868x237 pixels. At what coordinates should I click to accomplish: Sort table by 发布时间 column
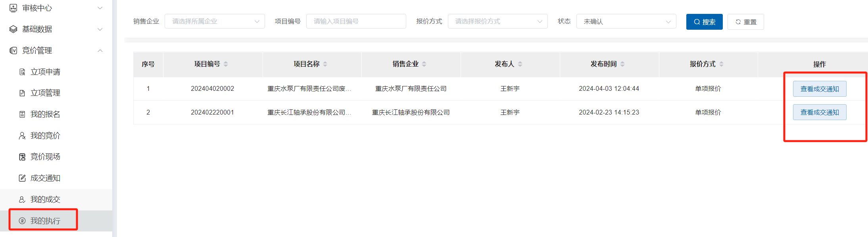[622, 64]
